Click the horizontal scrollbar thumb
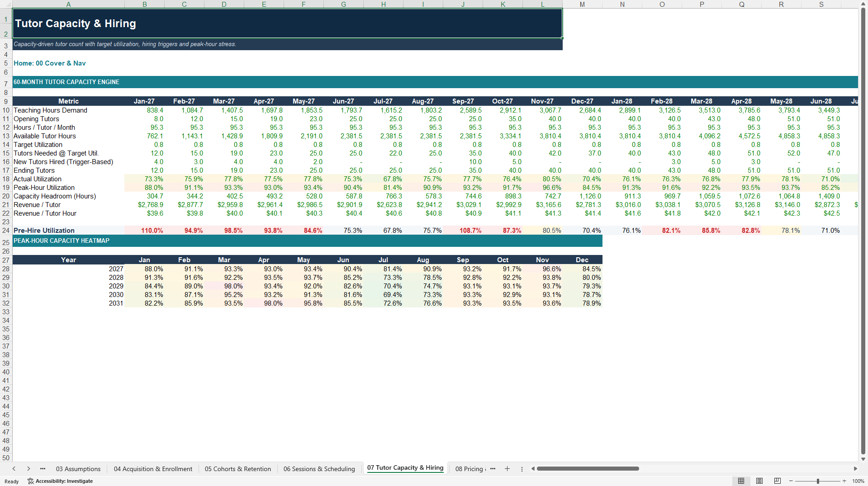 (588, 469)
